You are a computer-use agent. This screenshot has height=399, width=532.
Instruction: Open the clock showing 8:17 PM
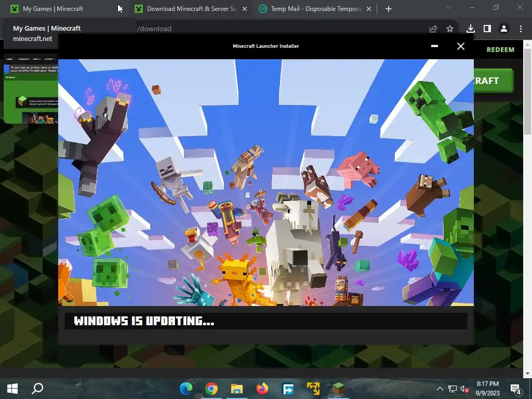click(487, 389)
